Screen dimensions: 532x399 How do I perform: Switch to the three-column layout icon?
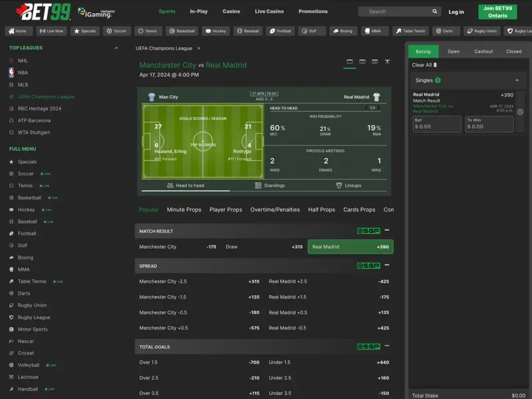point(374,62)
